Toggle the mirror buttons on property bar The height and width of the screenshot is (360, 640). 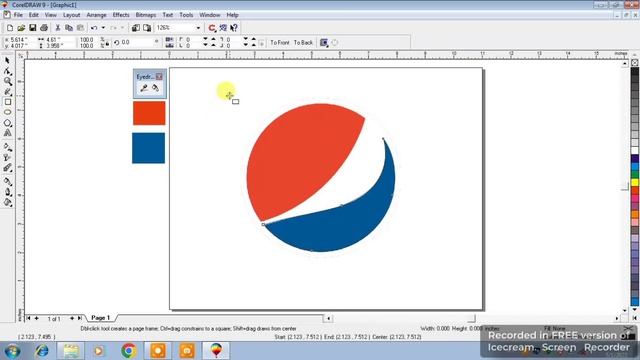point(169,42)
